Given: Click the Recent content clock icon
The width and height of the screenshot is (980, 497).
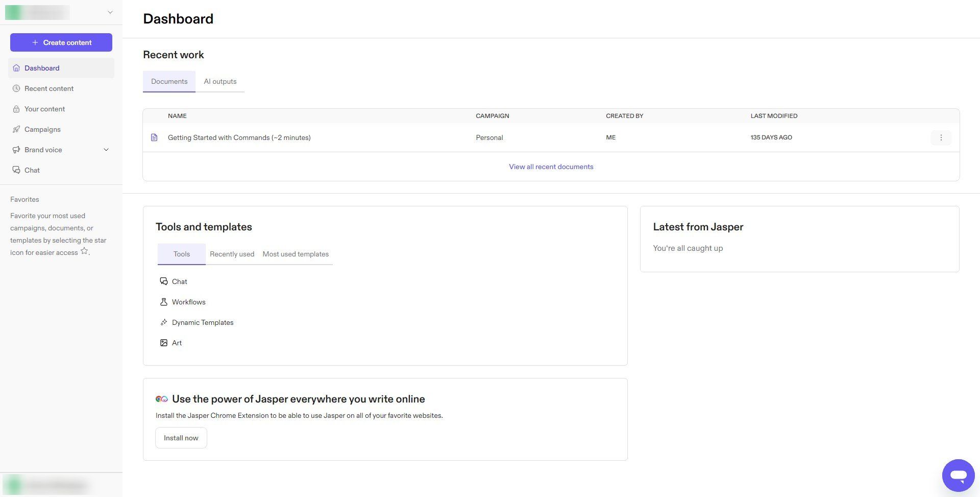Looking at the screenshot, I should pos(16,88).
